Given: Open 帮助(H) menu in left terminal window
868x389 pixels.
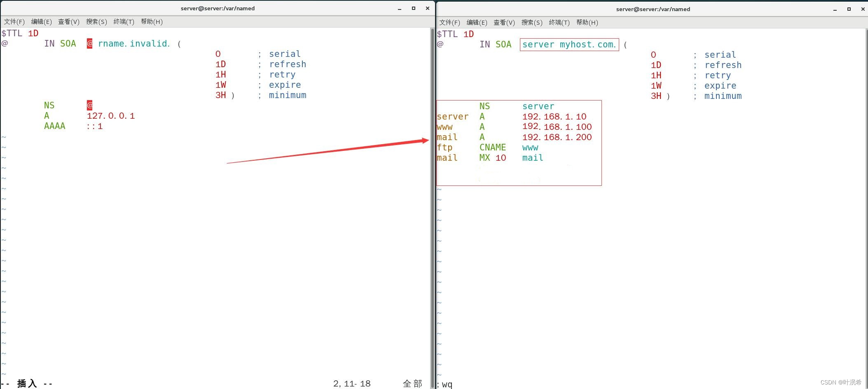Looking at the screenshot, I should [x=152, y=22].
